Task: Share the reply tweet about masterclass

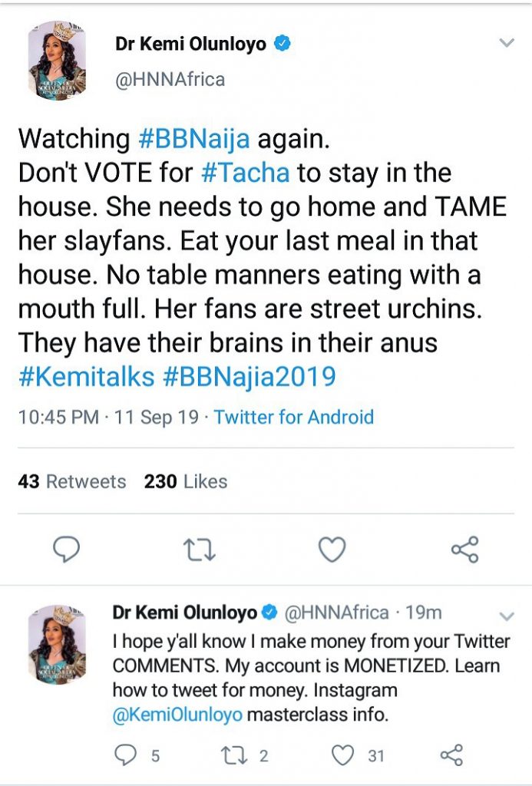Action: tap(452, 756)
